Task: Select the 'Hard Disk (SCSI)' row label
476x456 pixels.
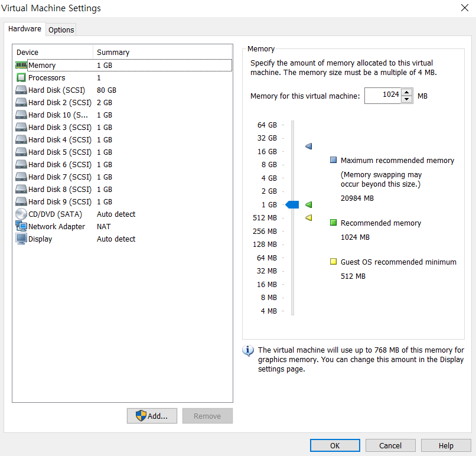Action: pos(57,90)
